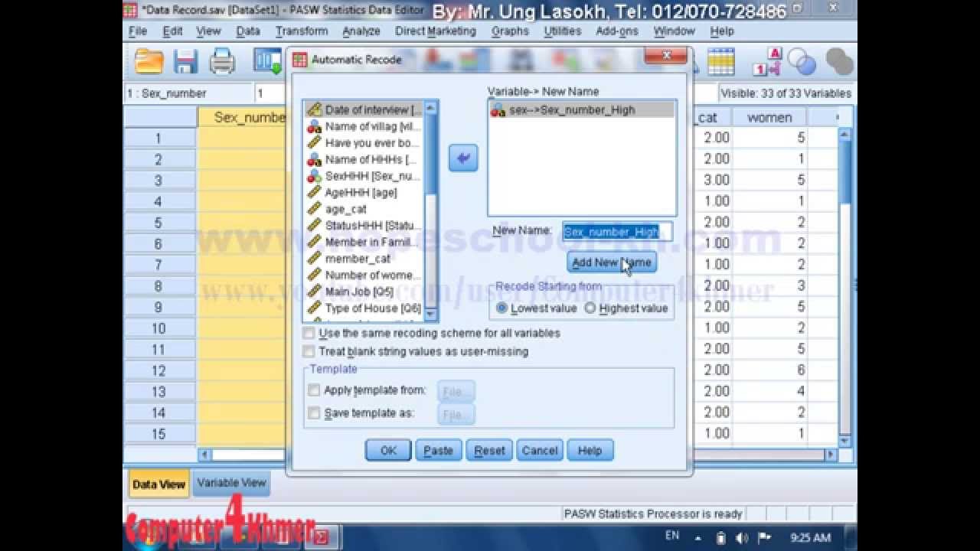Select sex-->Sex_number_High entry
The image size is (980, 551).
coord(582,109)
